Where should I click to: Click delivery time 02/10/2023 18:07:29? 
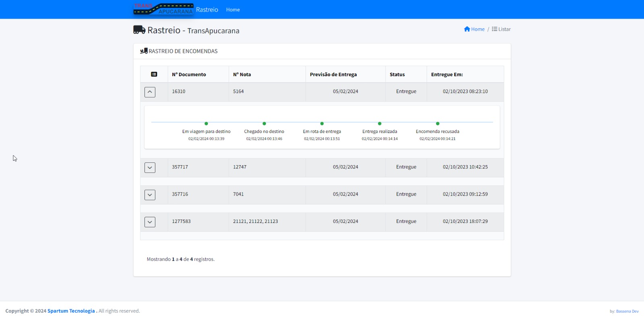465,221
